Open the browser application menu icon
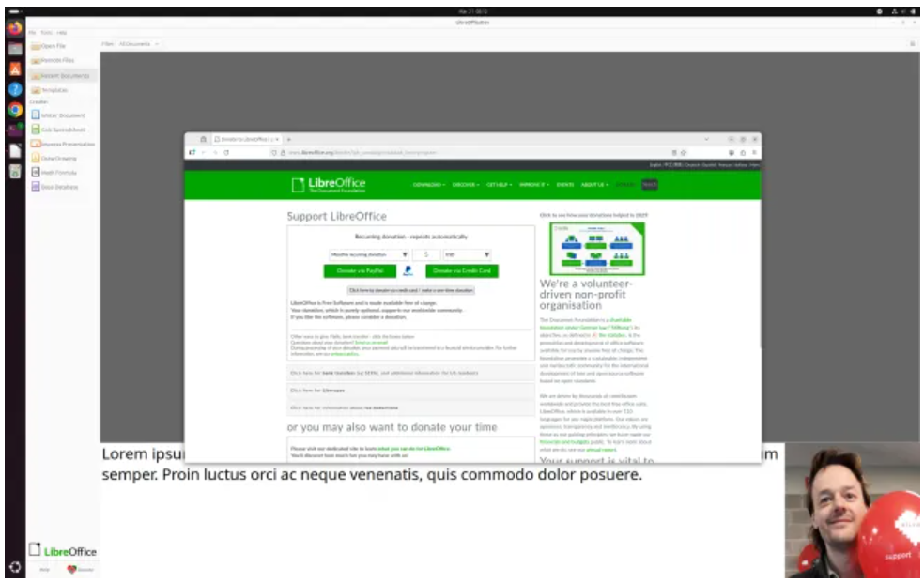Image resolution: width=924 pixels, height=583 pixels. click(754, 152)
